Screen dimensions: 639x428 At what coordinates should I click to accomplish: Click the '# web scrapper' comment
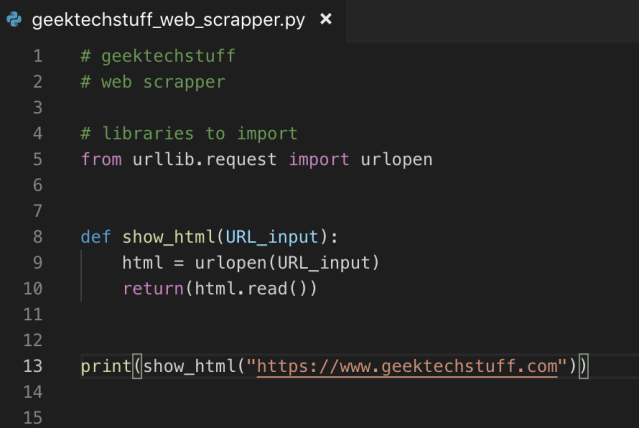coord(153,82)
